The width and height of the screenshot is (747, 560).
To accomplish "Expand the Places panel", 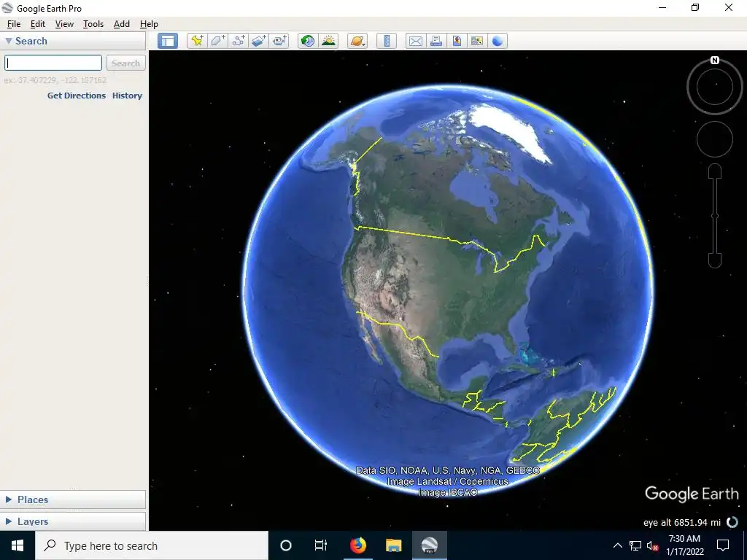I will [9, 499].
